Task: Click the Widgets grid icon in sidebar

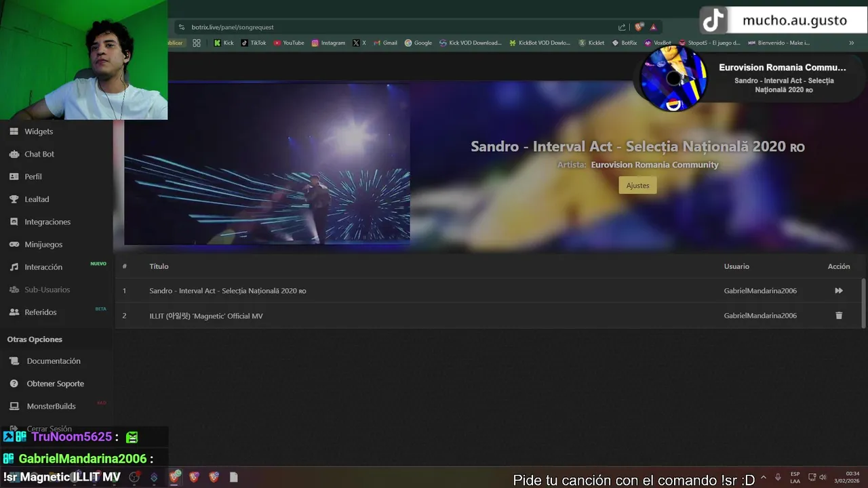Action: pyautogui.click(x=14, y=131)
